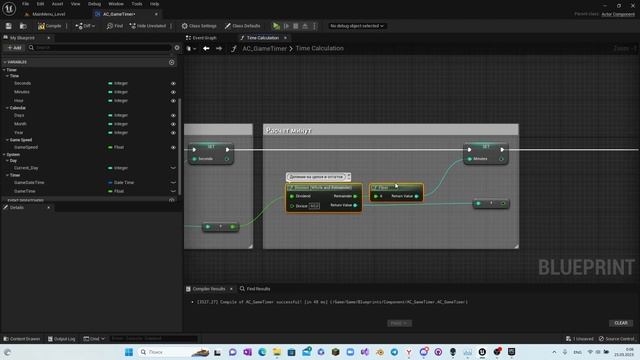
Task: Open the Output Log
Action: (62, 339)
